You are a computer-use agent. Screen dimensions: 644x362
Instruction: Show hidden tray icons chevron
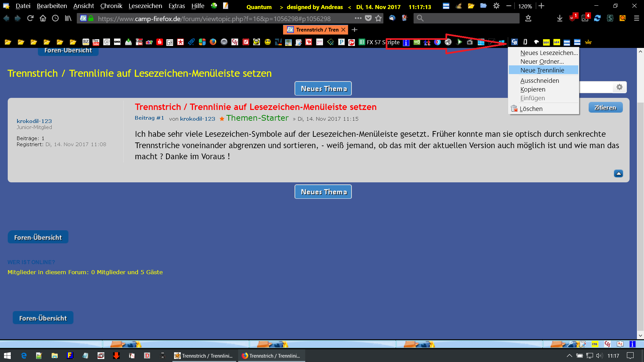tap(569, 356)
